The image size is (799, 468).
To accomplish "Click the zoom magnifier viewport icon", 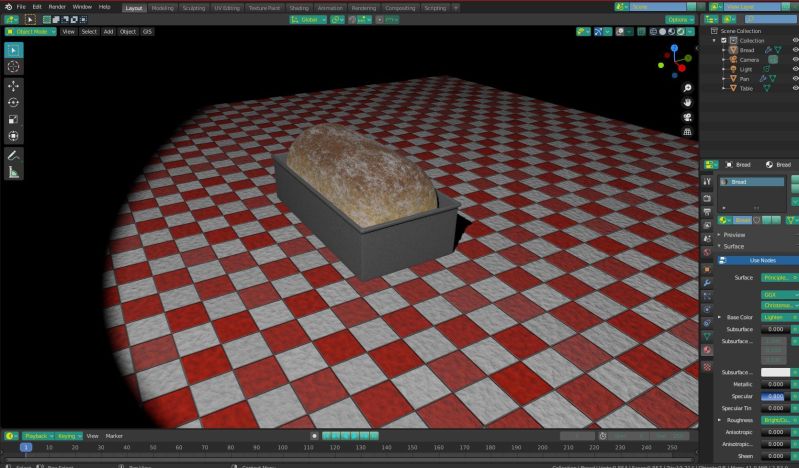I will pyautogui.click(x=687, y=88).
